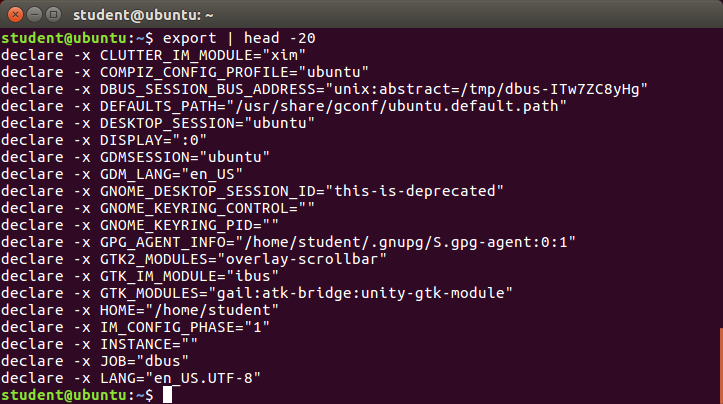Click the HOME="/home/student" line
This screenshot has height=404, width=723.
pyautogui.click(x=140, y=310)
